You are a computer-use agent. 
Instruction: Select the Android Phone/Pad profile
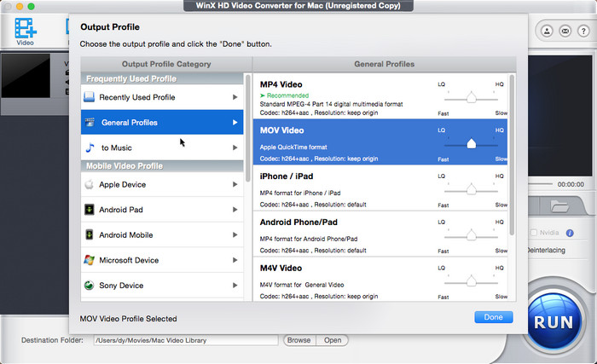[x=380, y=234]
